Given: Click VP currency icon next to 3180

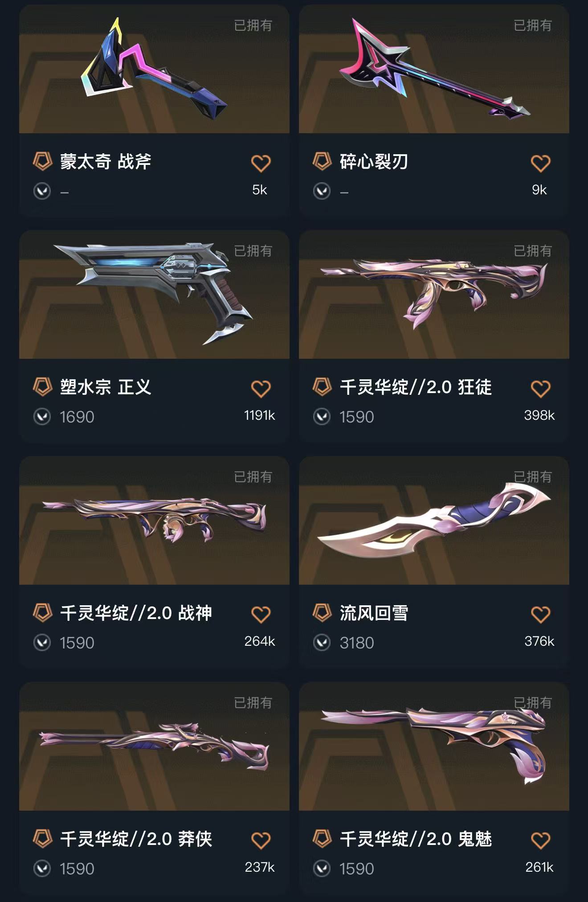Looking at the screenshot, I should (x=322, y=643).
